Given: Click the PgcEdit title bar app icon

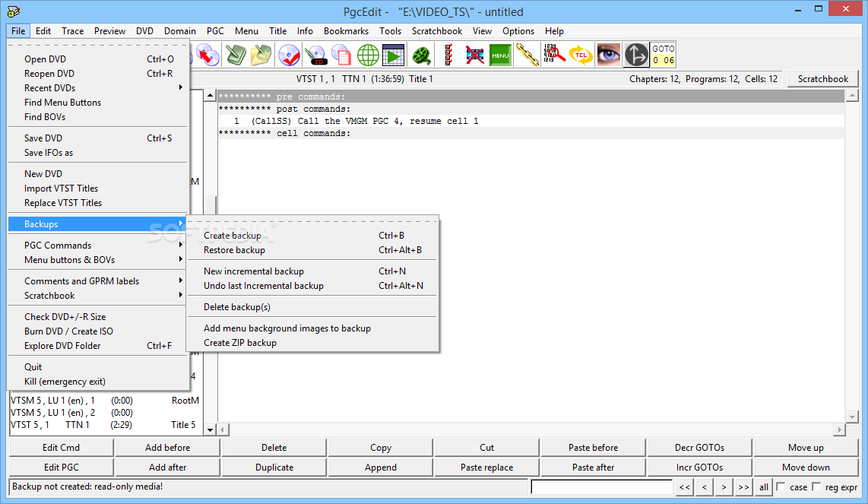Looking at the screenshot, I should (13, 11).
